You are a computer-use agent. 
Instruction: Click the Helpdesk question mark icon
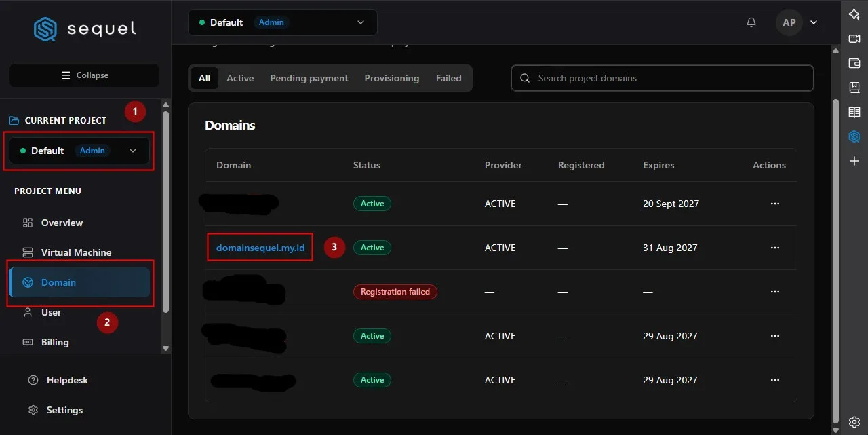[x=33, y=380]
